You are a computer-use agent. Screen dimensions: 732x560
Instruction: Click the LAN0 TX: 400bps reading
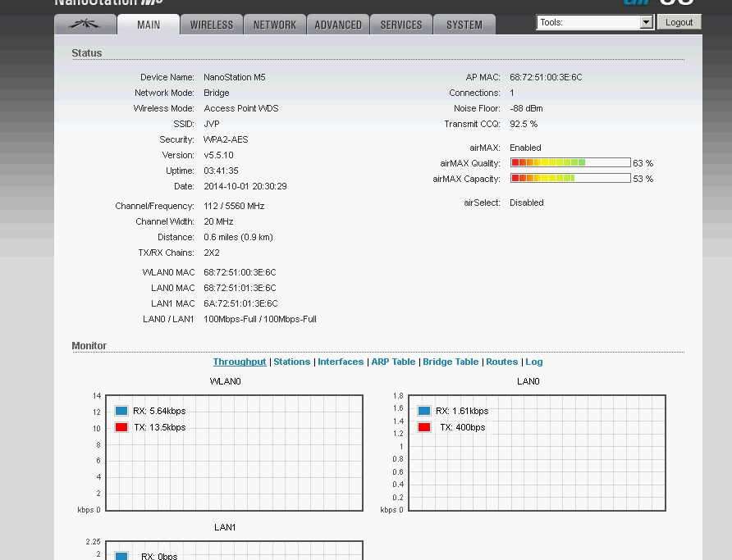click(x=463, y=427)
